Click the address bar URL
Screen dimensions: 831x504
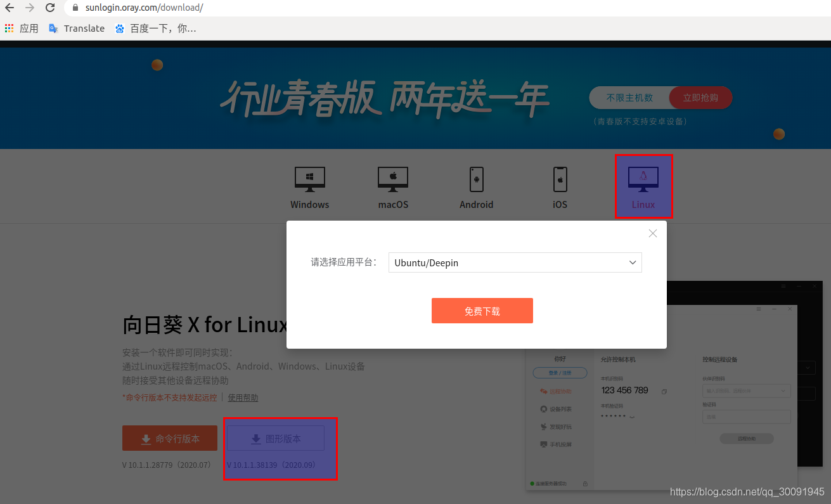[x=145, y=8]
